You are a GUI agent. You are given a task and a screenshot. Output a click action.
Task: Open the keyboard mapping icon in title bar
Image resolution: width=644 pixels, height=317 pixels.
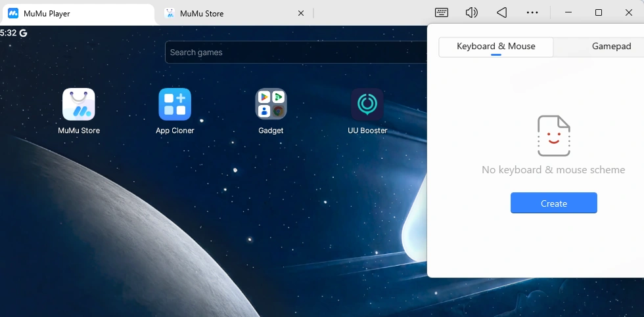442,12
